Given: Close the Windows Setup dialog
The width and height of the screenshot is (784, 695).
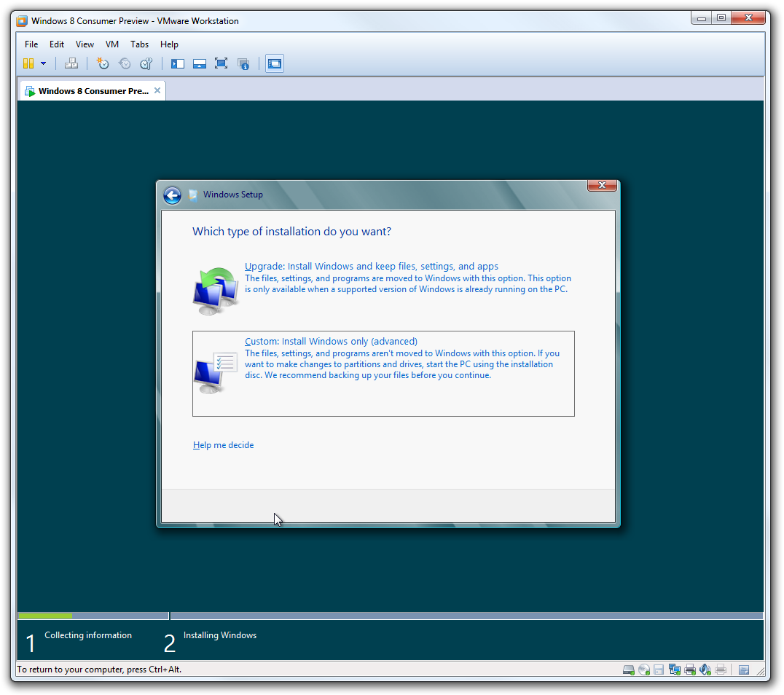Looking at the screenshot, I should (602, 185).
